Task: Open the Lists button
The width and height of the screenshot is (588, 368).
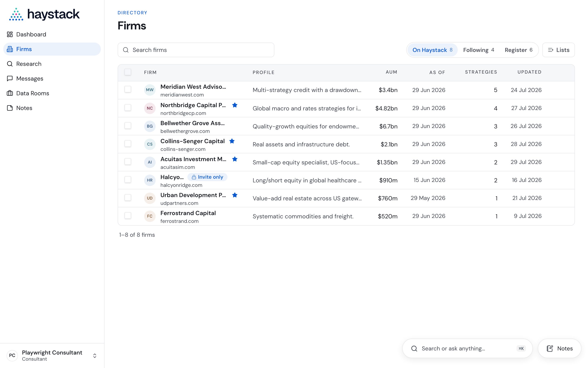Action: click(558, 50)
